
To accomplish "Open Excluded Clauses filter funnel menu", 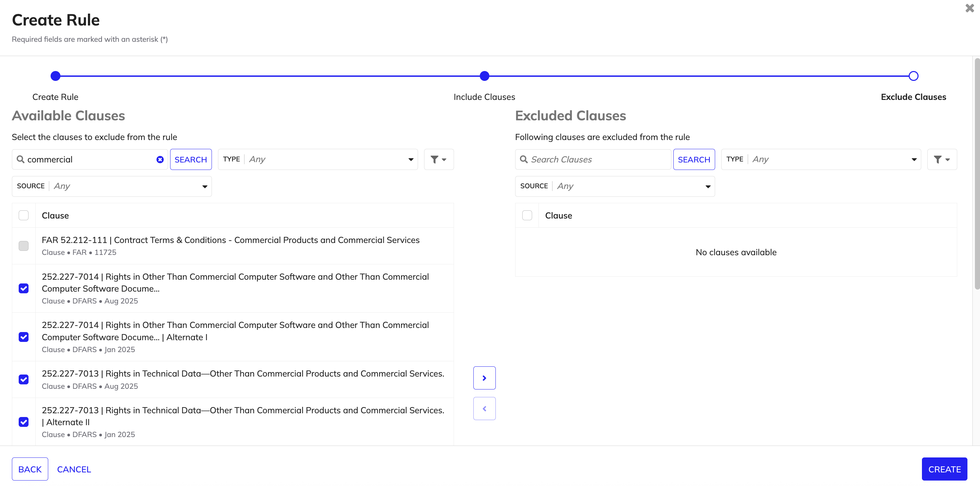I will click(942, 160).
